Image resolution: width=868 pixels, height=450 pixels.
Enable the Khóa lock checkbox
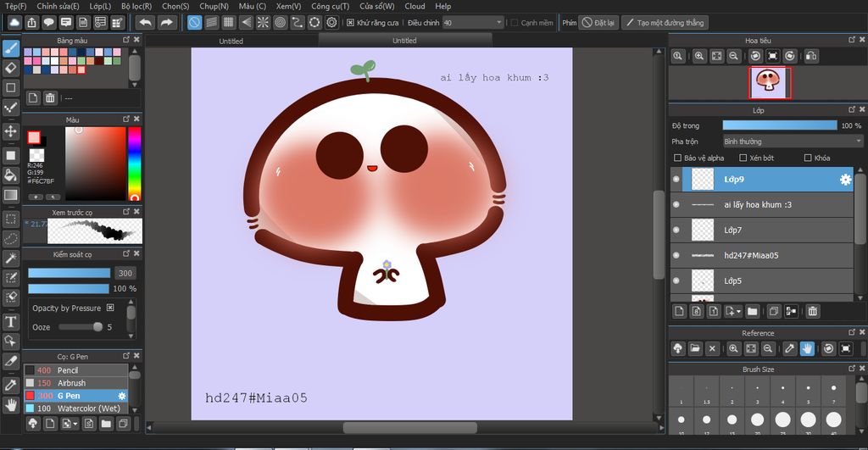(808, 158)
